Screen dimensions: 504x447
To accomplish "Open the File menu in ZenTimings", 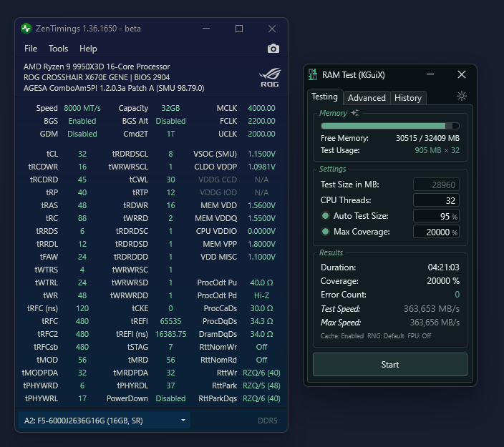I will click(31, 49).
